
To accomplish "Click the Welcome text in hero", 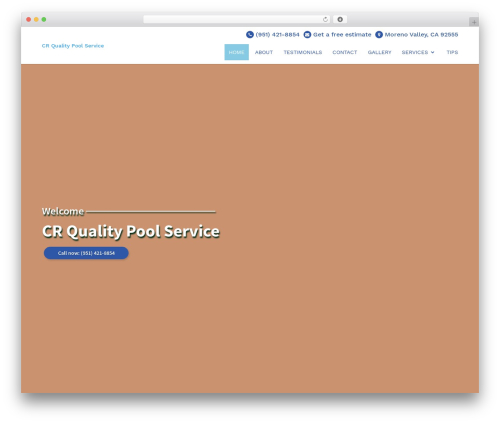I will (63, 211).
